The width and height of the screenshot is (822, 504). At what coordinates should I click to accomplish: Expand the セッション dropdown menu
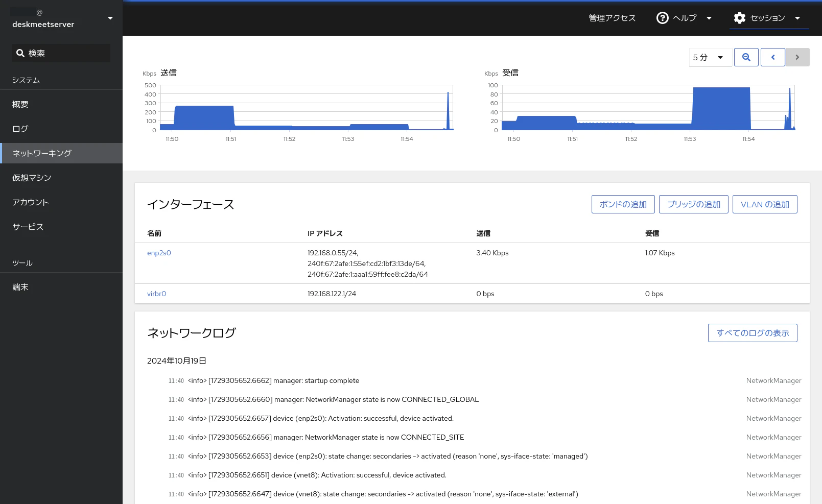tap(769, 18)
